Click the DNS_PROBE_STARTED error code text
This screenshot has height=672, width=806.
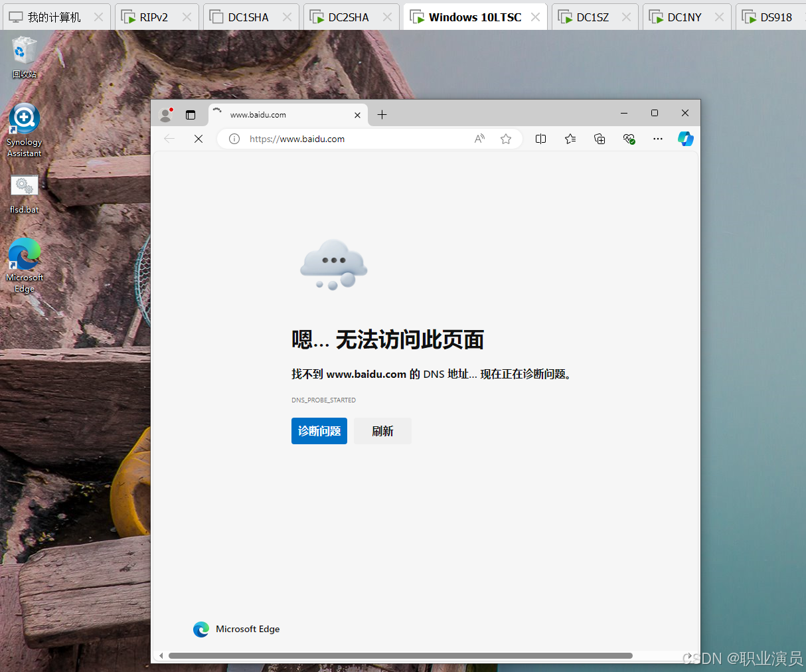pyautogui.click(x=323, y=400)
